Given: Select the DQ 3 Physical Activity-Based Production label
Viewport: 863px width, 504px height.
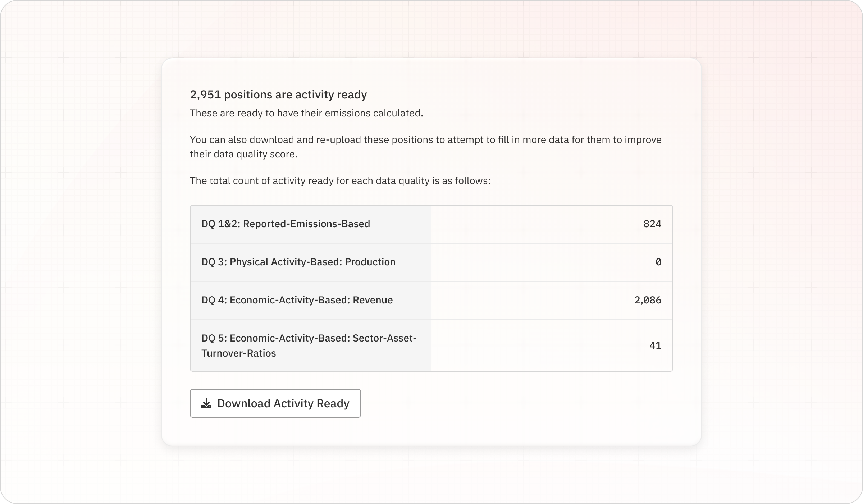Looking at the screenshot, I should [x=298, y=262].
